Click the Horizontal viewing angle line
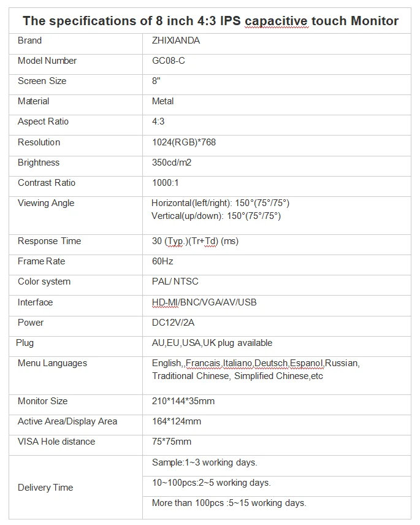Viewport: 420px width, 525px height. 220,203
